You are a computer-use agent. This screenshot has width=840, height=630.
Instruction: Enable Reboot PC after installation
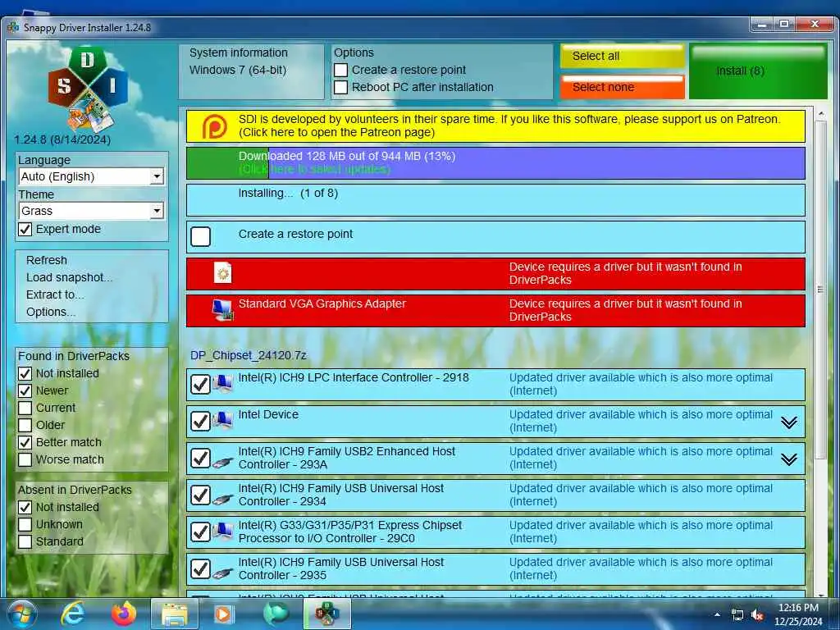[x=340, y=87]
